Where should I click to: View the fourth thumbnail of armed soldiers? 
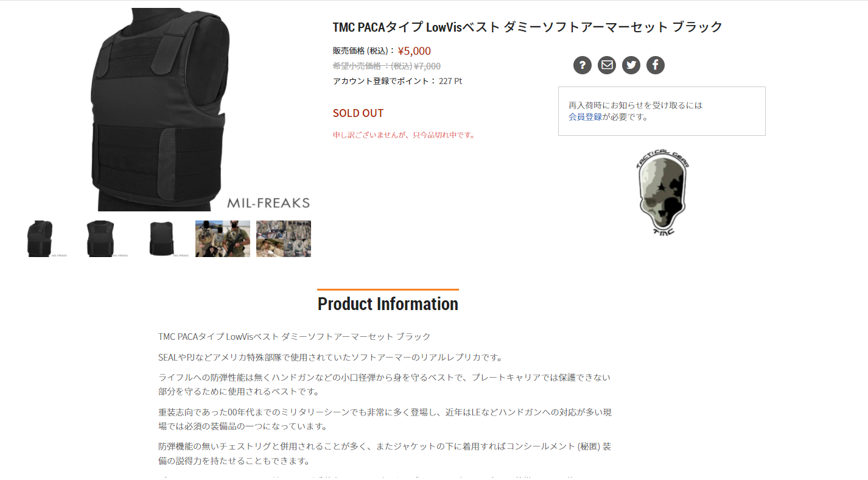click(222, 239)
